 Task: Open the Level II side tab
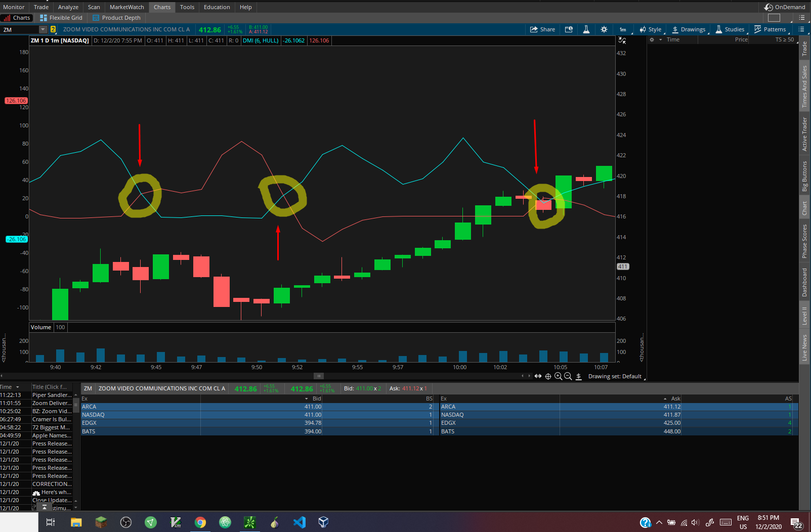(x=804, y=316)
